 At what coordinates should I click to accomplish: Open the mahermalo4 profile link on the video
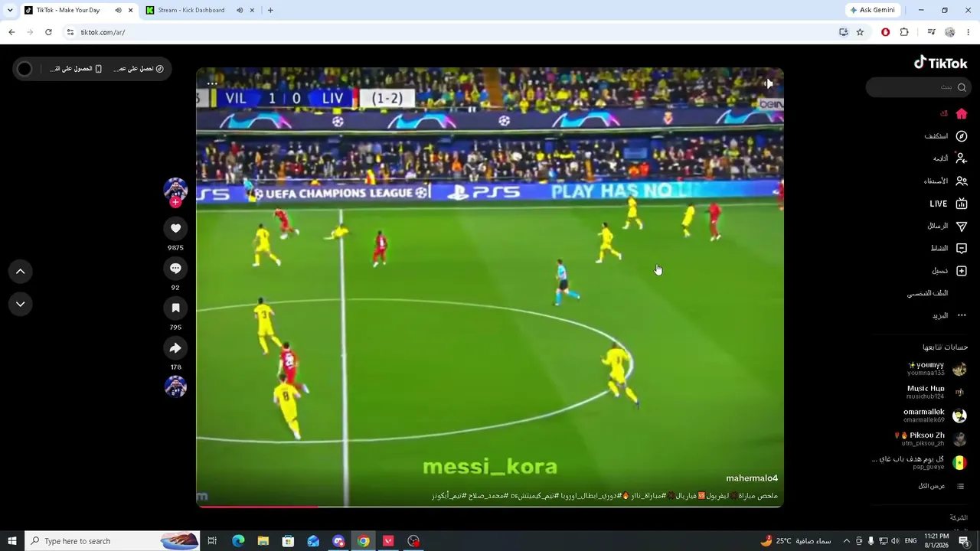[752, 478]
